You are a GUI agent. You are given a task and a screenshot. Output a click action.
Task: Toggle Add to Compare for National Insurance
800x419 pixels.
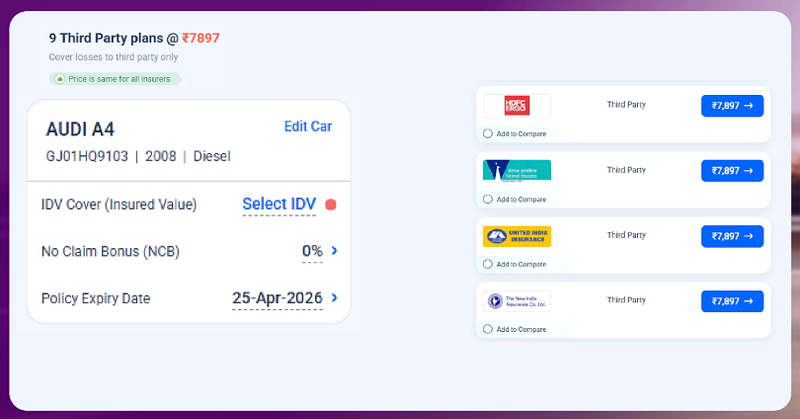click(x=488, y=199)
